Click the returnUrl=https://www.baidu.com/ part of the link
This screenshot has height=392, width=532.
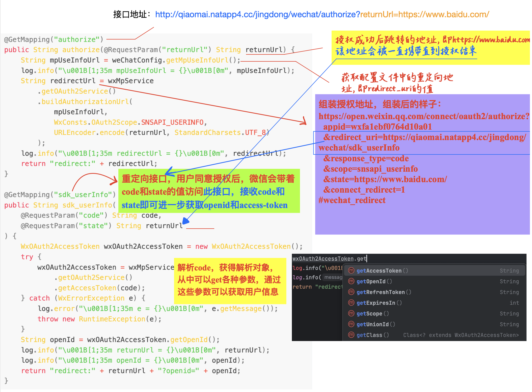(x=425, y=14)
